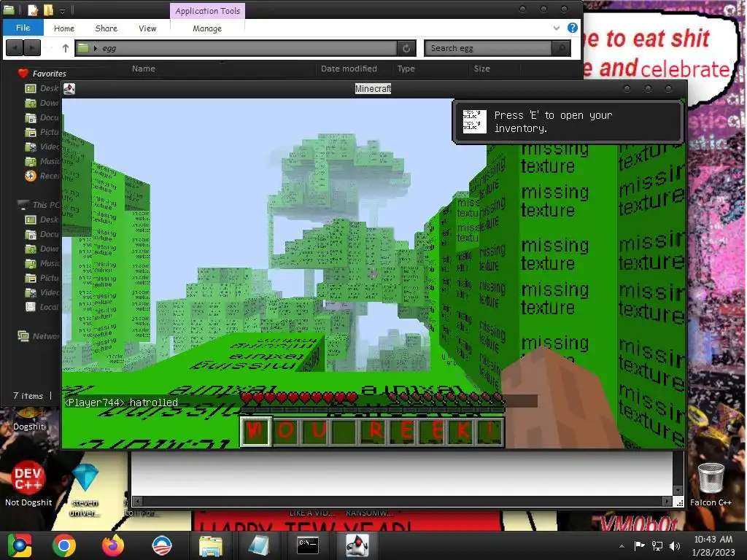Image resolution: width=747 pixels, height=560 pixels.
Task: Open the File ribbon tab
Action: tap(23, 28)
